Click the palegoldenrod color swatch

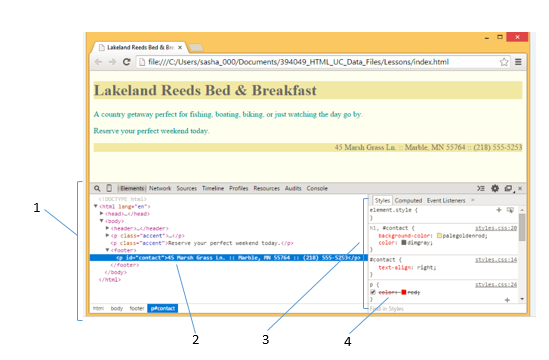click(x=439, y=236)
